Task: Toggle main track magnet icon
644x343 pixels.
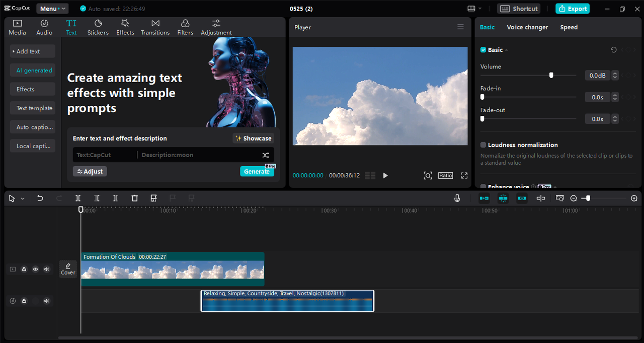Action: (x=484, y=198)
